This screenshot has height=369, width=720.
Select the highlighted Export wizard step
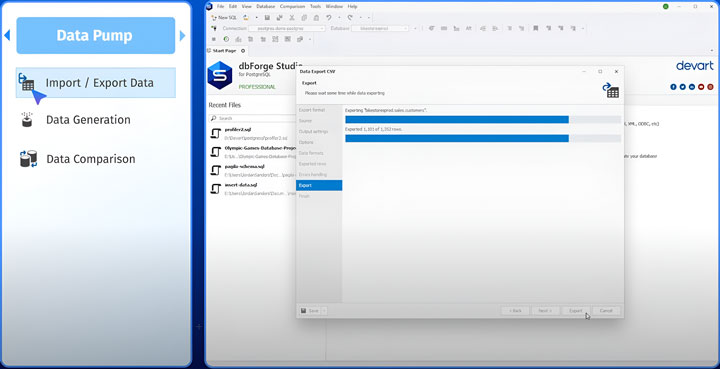319,185
